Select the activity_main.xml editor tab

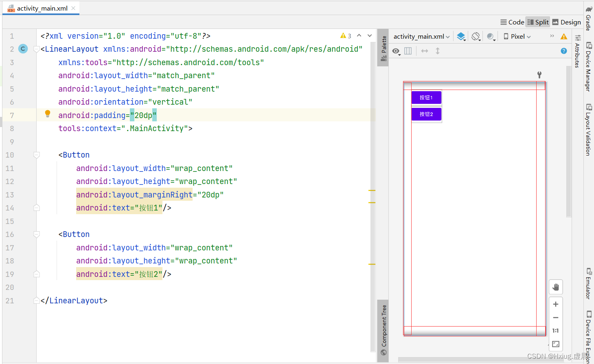tap(41, 8)
